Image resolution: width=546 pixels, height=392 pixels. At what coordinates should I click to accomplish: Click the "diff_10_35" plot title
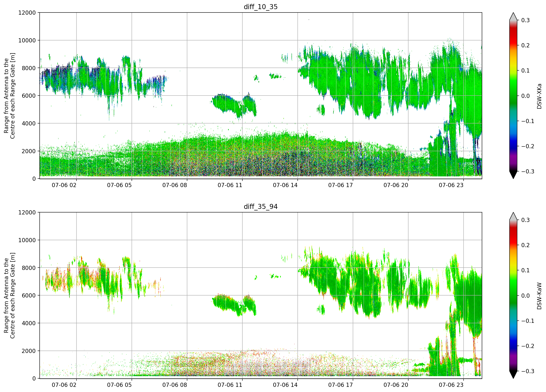coord(261,7)
